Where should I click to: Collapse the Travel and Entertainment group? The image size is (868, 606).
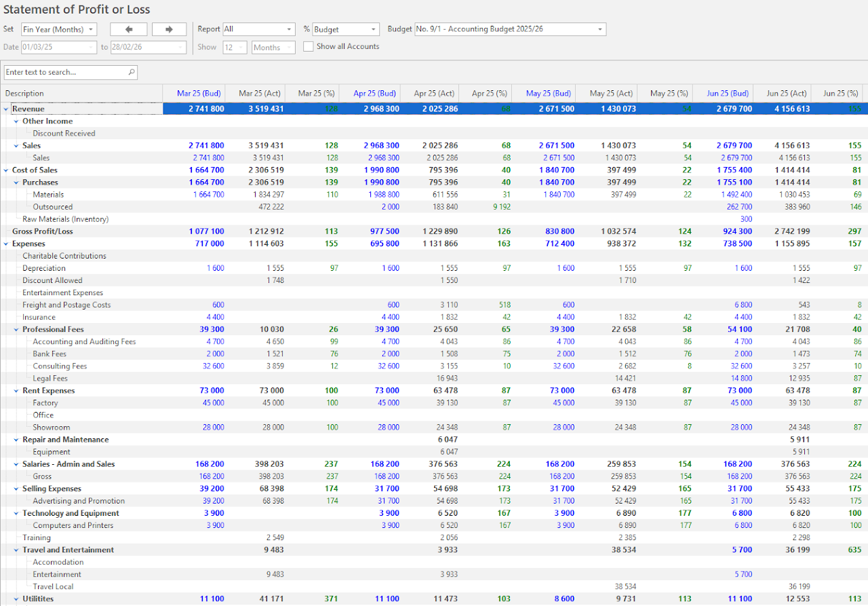click(x=16, y=550)
